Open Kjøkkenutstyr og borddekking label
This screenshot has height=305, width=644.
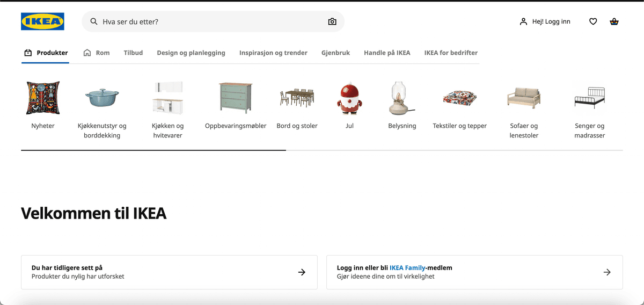[102, 130]
